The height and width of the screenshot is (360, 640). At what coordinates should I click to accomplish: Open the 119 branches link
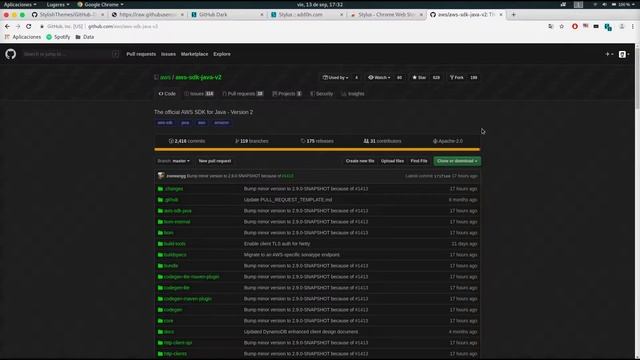point(251,141)
